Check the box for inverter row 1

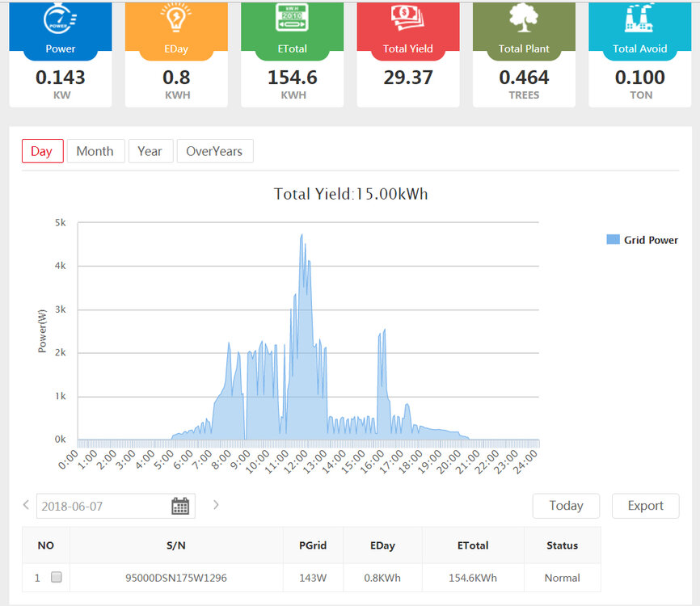click(57, 577)
